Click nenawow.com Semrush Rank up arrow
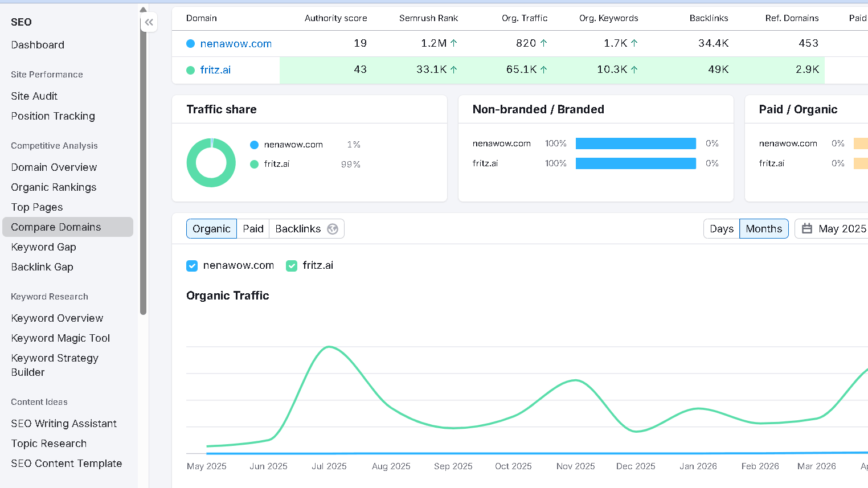 pyautogui.click(x=454, y=43)
